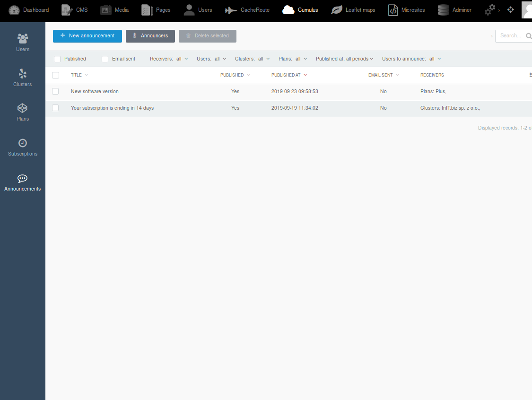
Task: Select the New software version row checkbox
Action: (55, 91)
